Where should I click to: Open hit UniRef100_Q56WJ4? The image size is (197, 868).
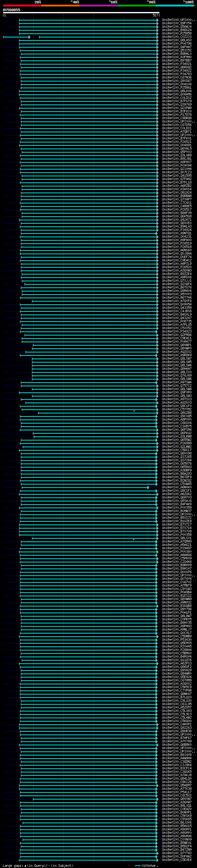[177, 26]
